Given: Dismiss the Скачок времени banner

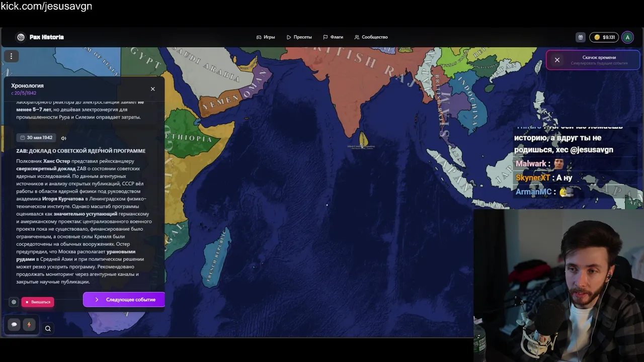Looking at the screenshot, I should [x=557, y=60].
